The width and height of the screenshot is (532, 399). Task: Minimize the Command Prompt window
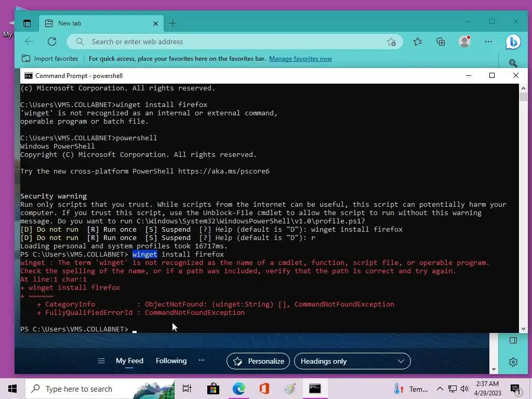[x=469, y=75]
